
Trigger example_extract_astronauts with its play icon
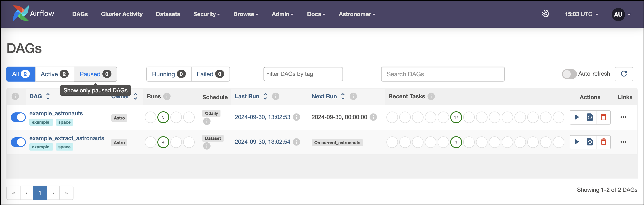(x=577, y=142)
